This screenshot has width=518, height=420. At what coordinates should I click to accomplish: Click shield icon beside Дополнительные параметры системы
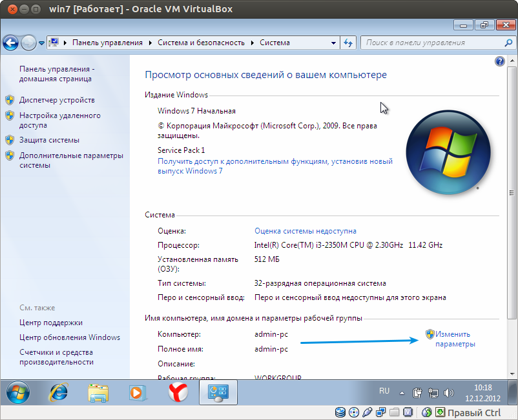[x=10, y=155]
